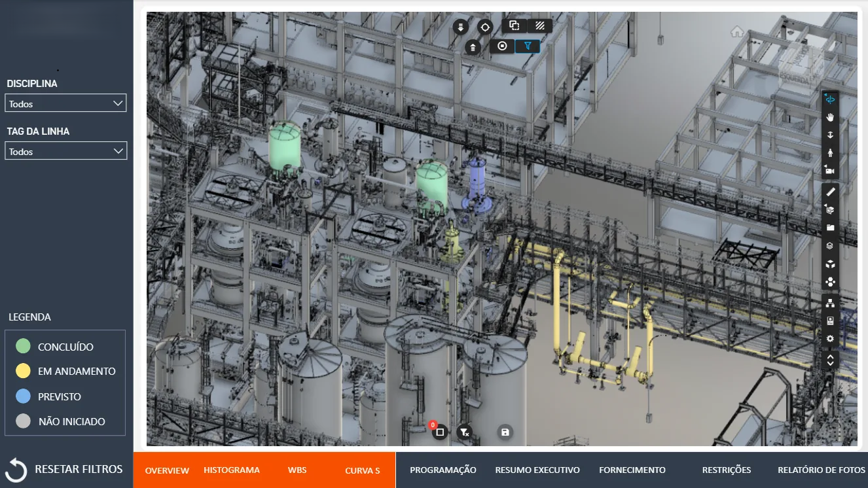Image resolution: width=868 pixels, height=488 pixels.
Task: Click the four-circles cluster icon in toolbar
Action: pyautogui.click(x=830, y=282)
